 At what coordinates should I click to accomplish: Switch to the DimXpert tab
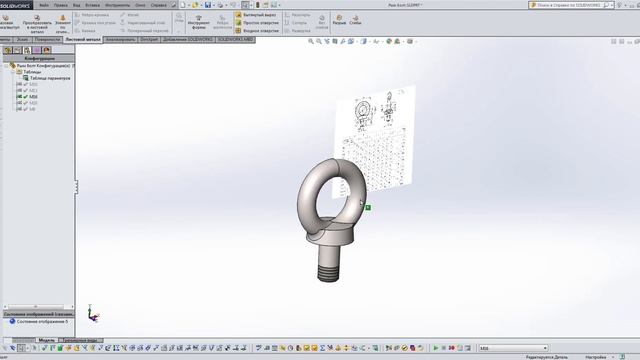[149, 40]
